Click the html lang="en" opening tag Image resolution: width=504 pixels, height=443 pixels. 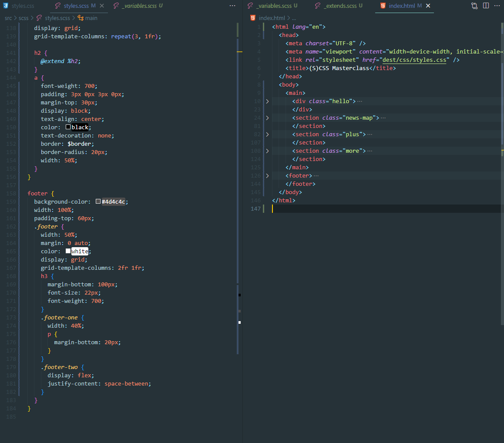coord(299,27)
